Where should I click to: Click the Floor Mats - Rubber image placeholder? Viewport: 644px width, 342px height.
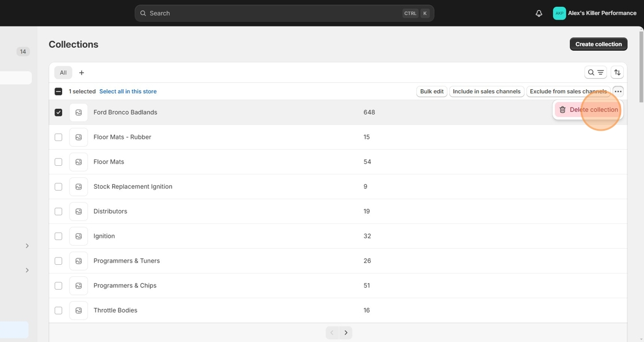coord(78,137)
